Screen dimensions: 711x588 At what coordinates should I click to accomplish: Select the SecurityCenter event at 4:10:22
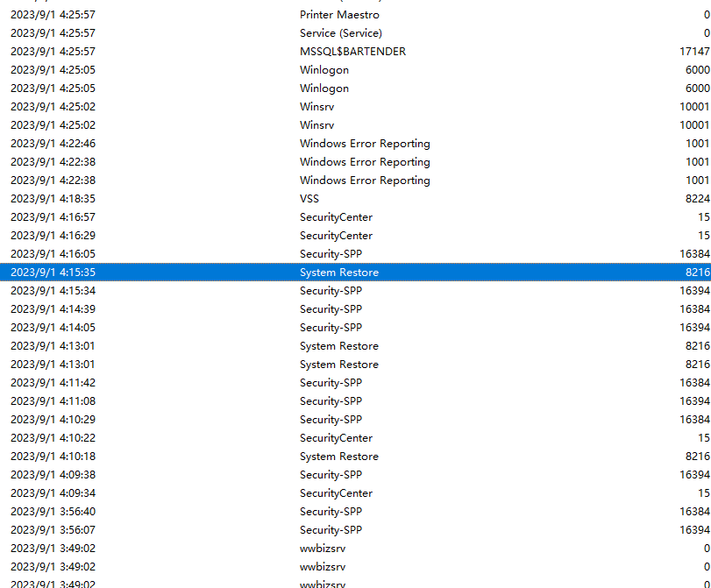356,438
